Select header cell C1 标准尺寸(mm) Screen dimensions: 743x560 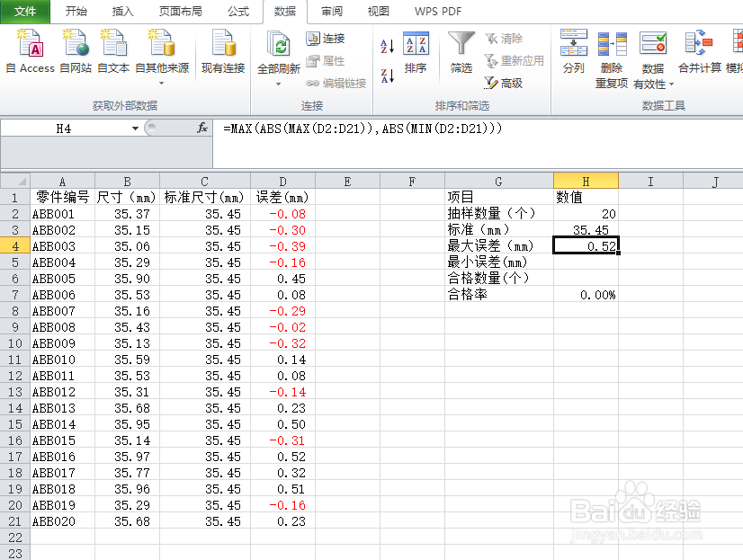click(205, 197)
